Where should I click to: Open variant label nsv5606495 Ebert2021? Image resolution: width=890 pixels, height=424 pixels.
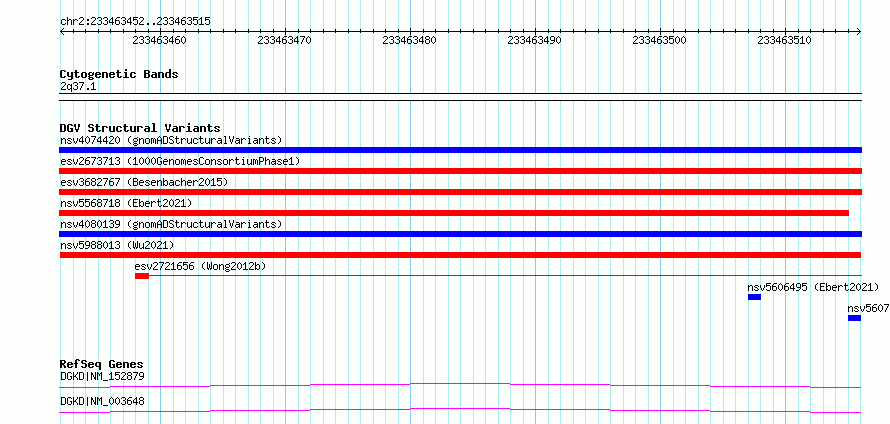click(x=813, y=287)
